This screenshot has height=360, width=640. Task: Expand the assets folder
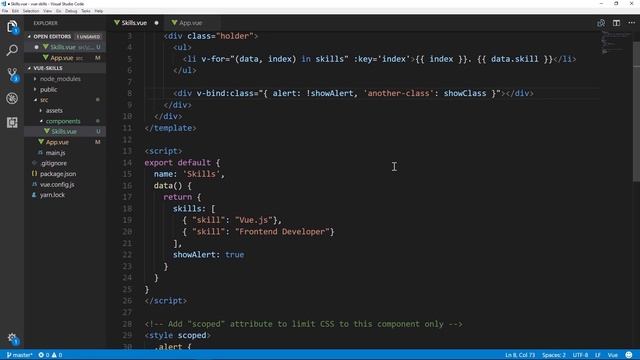click(x=54, y=111)
